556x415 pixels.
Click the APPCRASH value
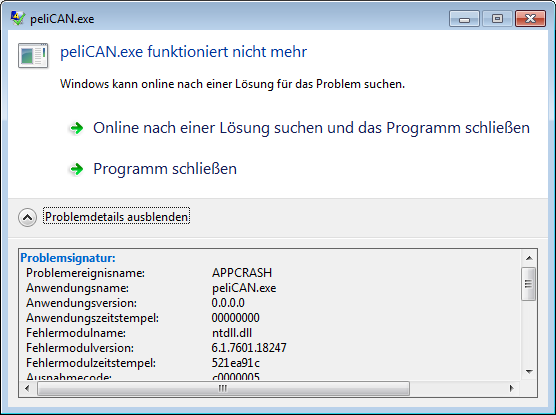tap(242, 273)
